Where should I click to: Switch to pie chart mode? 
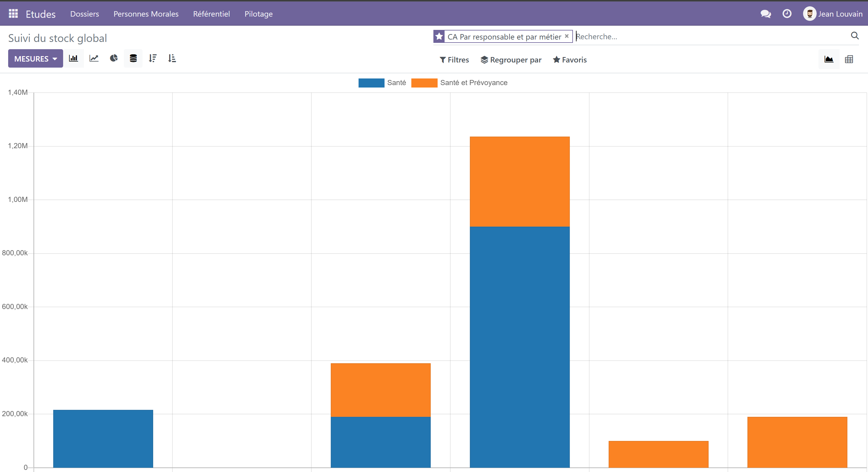(x=114, y=59)
